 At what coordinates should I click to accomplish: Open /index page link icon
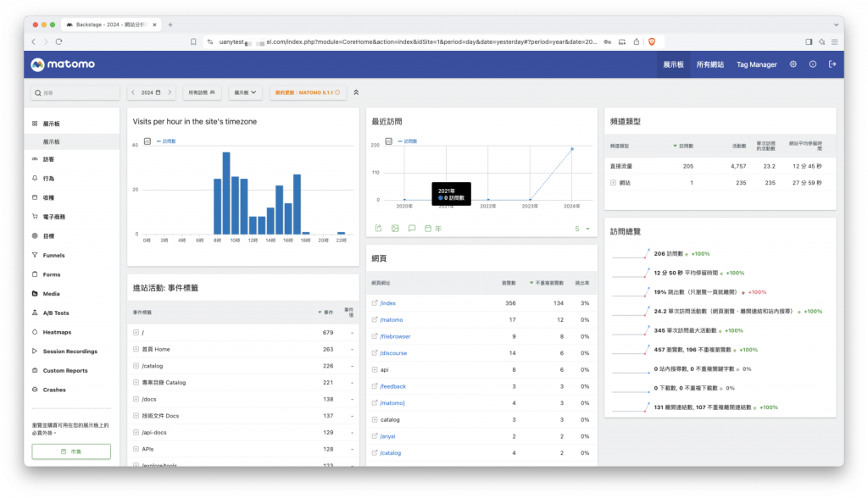tap(375, 302)
